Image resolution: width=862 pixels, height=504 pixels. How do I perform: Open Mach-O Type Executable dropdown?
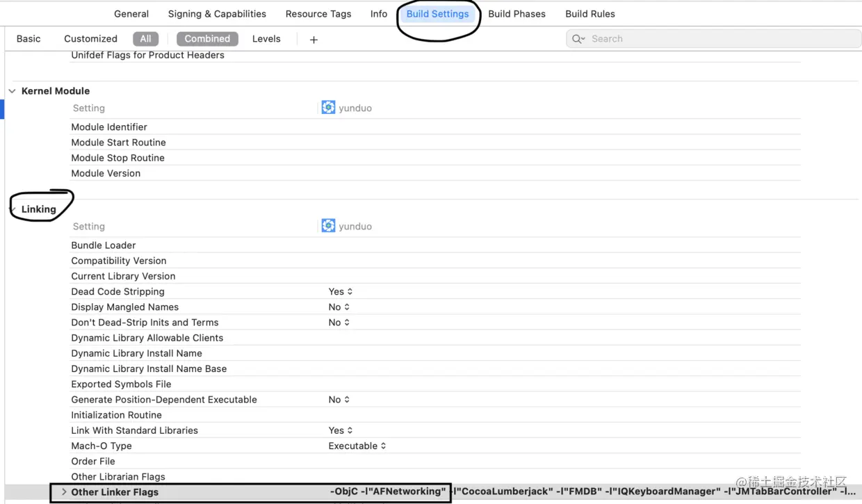(x=357, y=446)
